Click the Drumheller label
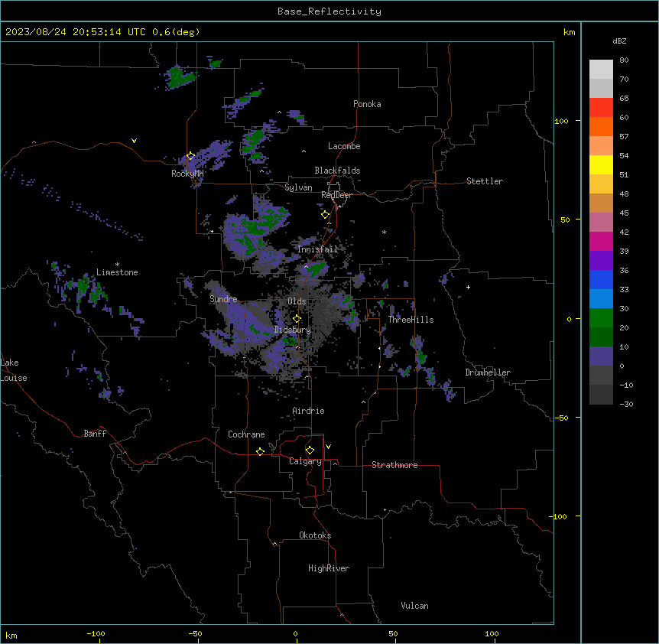The width and height of the screenshot is (659, 644). 488,372
